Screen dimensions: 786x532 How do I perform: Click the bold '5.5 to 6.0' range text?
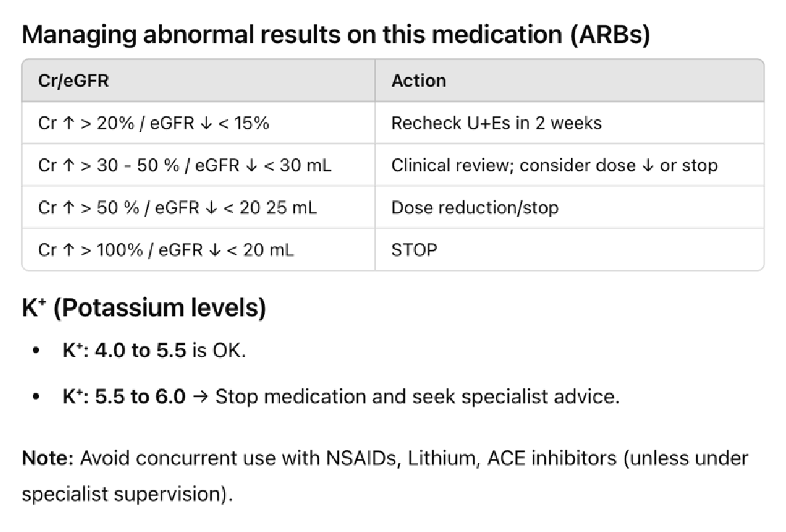140,397
